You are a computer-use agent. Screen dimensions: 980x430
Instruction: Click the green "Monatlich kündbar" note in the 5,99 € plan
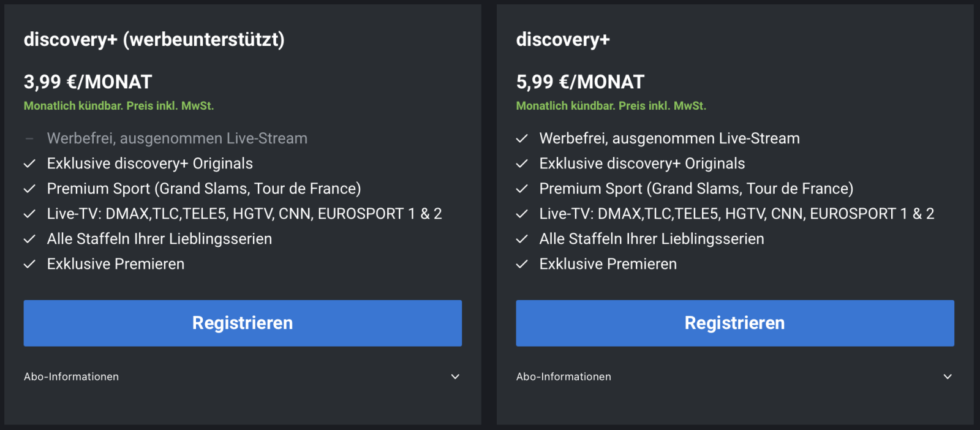(x=611, y=106)
